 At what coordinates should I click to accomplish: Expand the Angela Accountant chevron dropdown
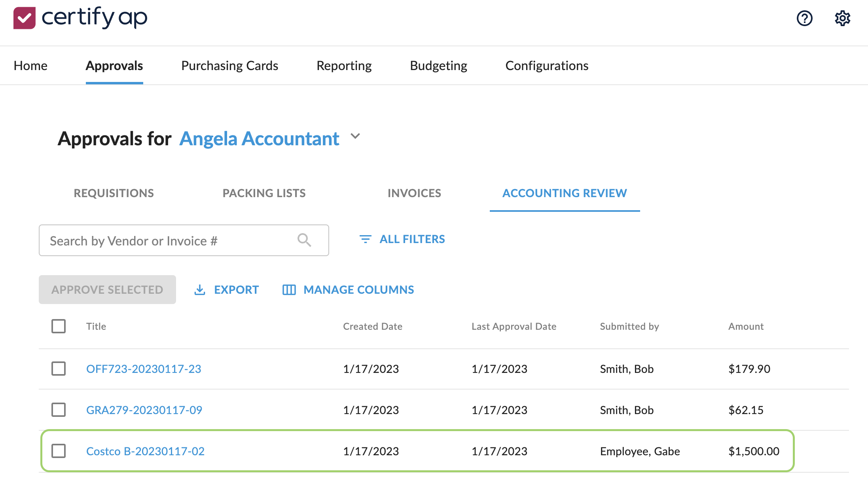pos(355,136)
